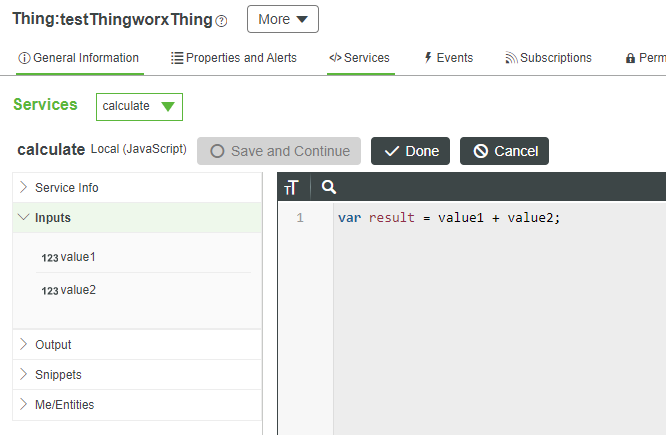The width and height of the screenshot is (666, 435).
Task: Cancel editing the calculate service
Action: coord(504,151)
